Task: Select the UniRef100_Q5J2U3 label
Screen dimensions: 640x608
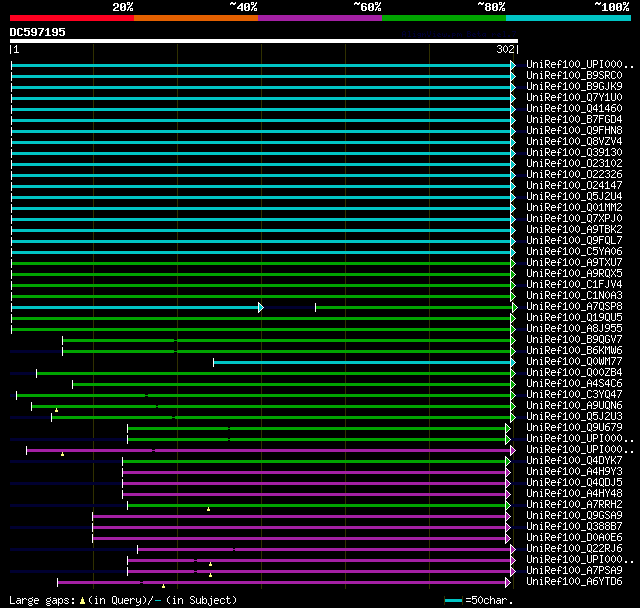Action: pyautogui.click(x=574, y=417)
